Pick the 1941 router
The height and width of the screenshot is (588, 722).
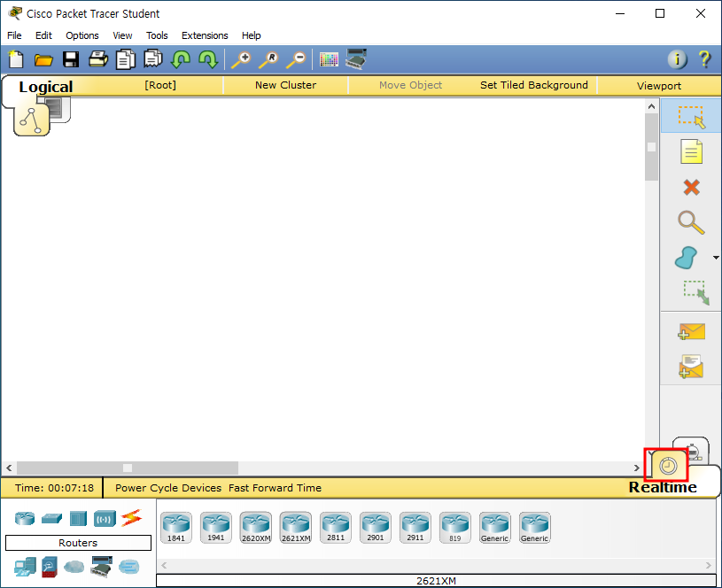pos(216,528)
